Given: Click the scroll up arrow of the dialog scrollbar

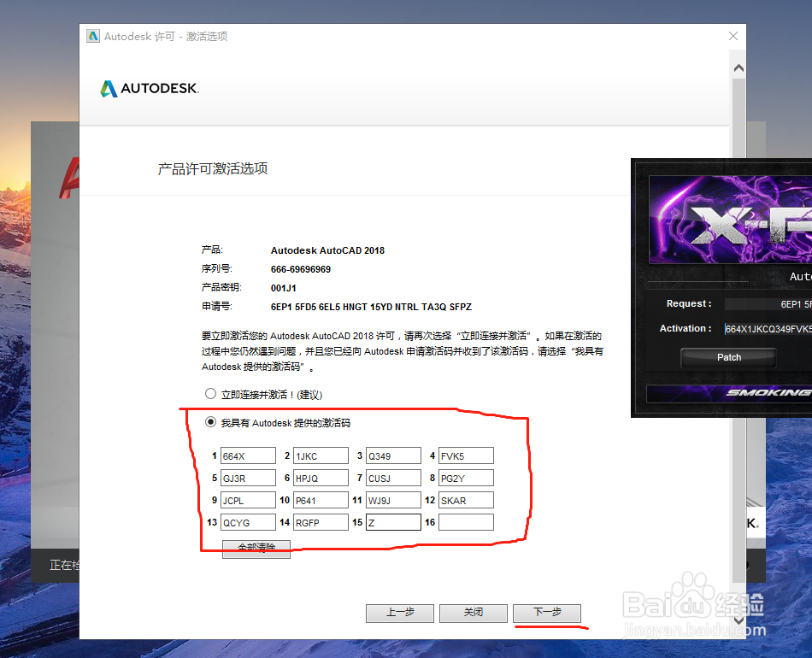Looking at the screenshot, I should click(739, 68).
